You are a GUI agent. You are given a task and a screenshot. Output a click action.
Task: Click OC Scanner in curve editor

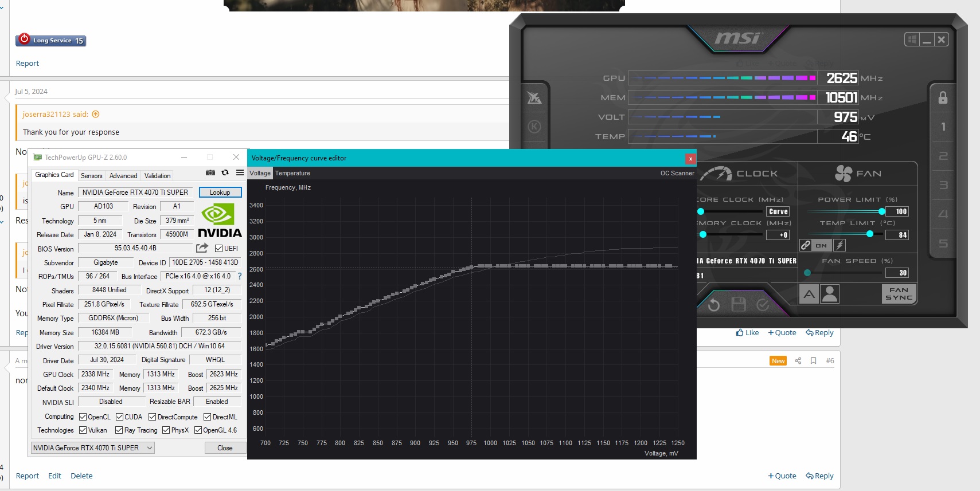point(677,173)
